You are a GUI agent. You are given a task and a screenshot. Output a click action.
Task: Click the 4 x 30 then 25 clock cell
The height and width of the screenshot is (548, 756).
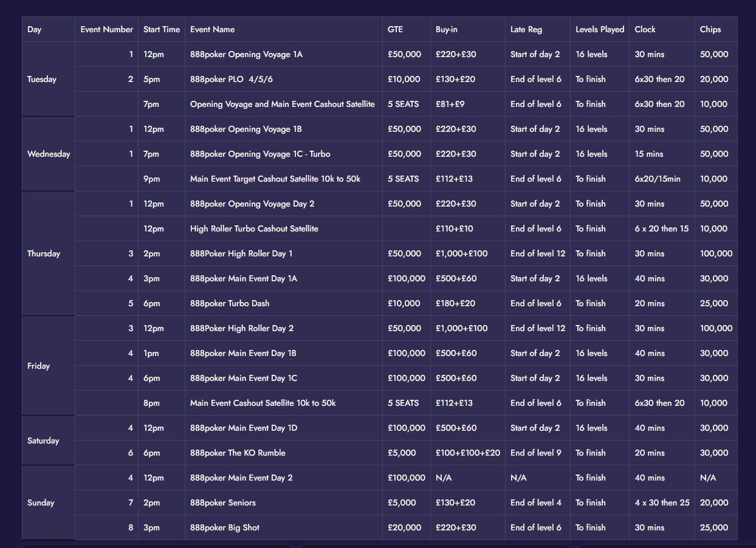point(662,502)
